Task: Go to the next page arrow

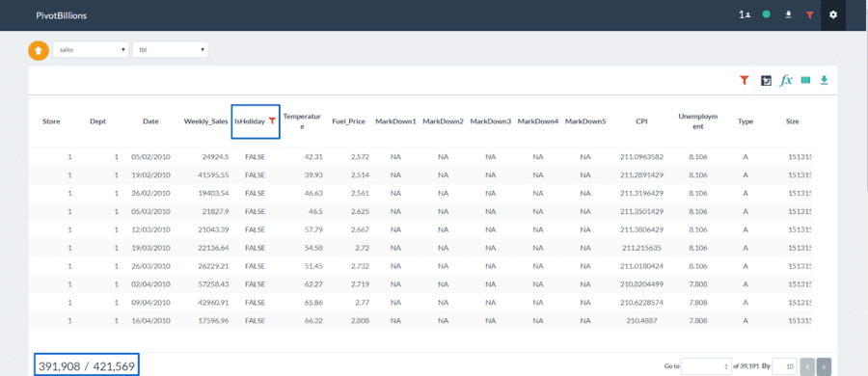Action: click(x=824, y=366)
